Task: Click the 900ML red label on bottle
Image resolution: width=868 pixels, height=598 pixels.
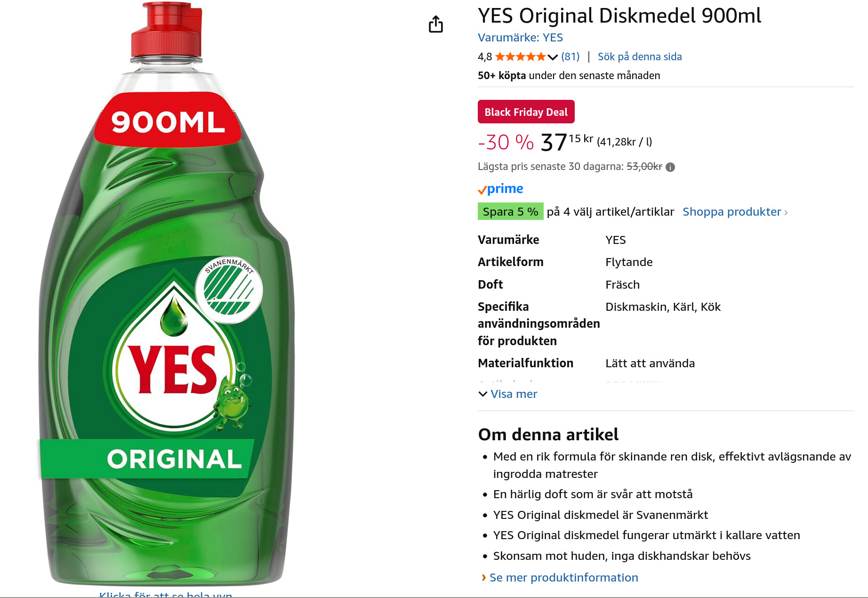Action: click(168, 122)
